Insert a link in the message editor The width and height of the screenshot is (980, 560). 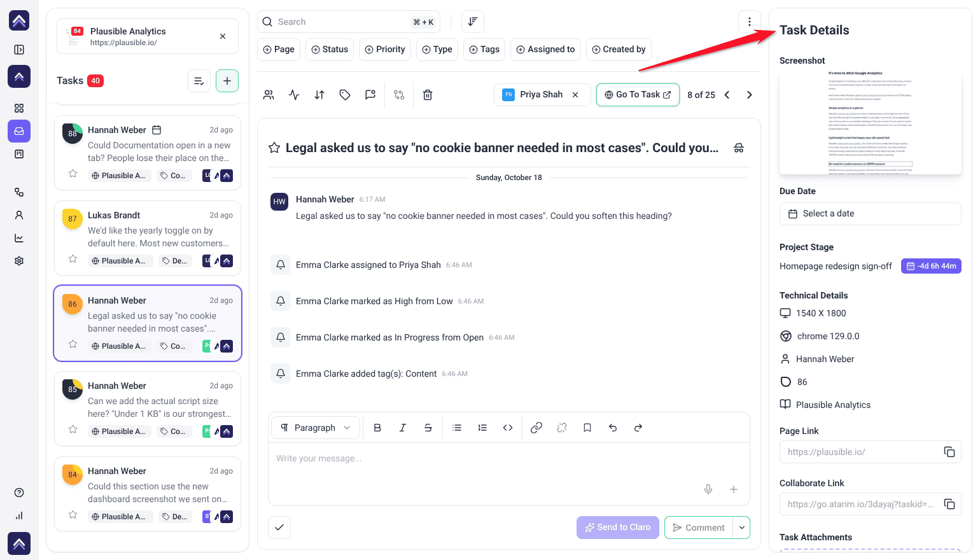[536, 428]
